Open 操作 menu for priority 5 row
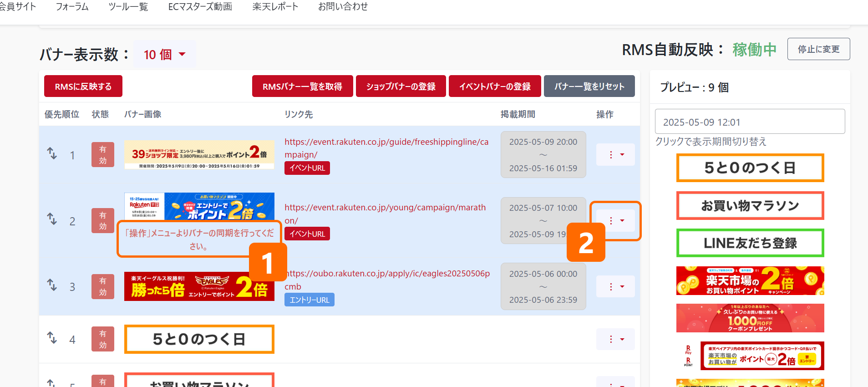Viewport: 868px width, 387px height. [x=615, y=382]
